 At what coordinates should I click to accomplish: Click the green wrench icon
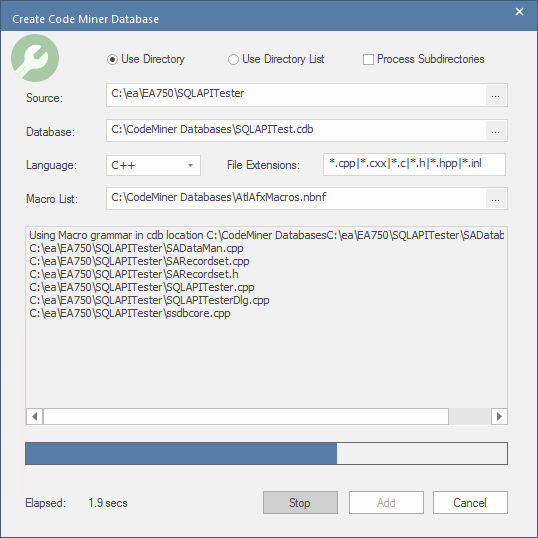(35, 58)
